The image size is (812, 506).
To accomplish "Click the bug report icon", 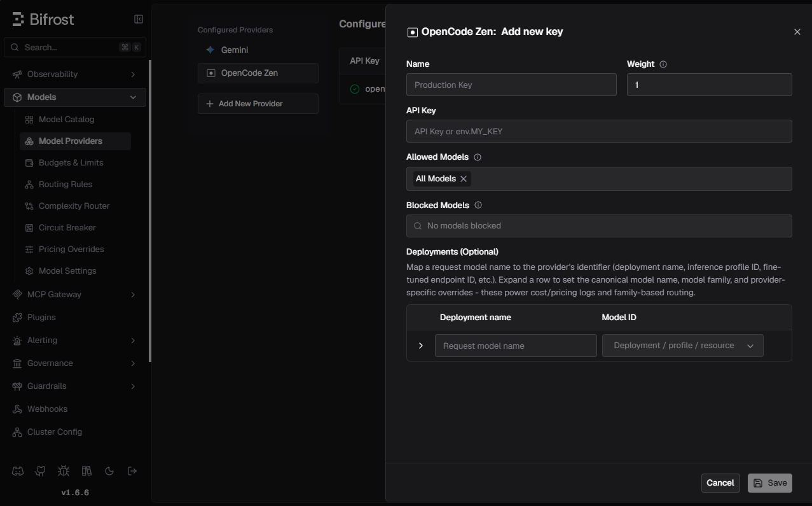I will coord(64,471).
